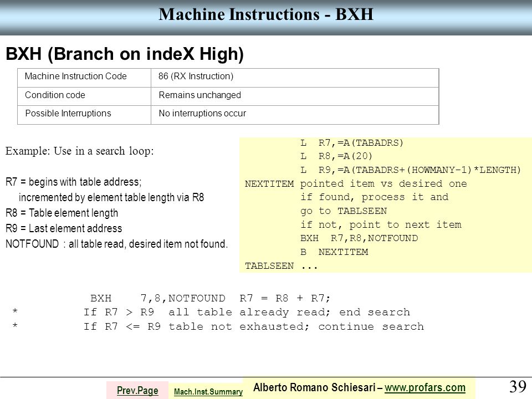Image resolution: width=532 pixels, height=399 pixels.
Task: Click the 'Remains unchanged' cell
Action: (295, 96)
